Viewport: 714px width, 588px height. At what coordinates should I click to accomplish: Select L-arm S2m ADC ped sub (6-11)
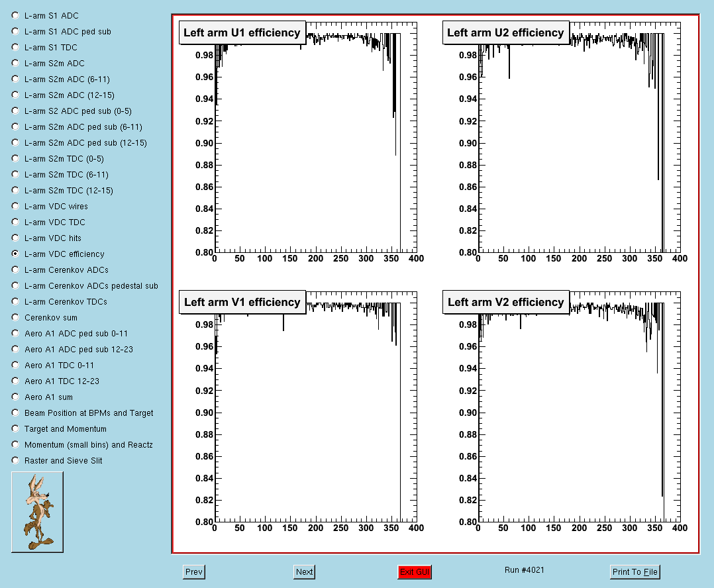15,127
